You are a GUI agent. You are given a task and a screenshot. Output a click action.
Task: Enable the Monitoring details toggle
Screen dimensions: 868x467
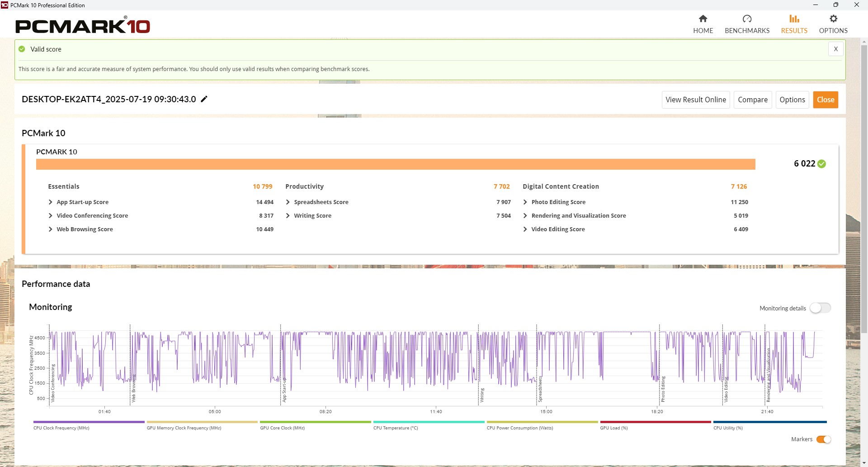[x=820, y=308]
